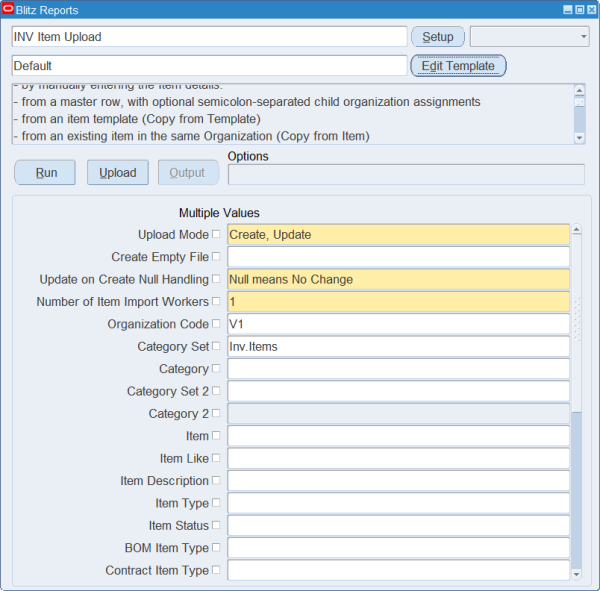Viewport: 600px width, 591px height.
Task: Check the Number of Item Import Workers checkbox
Action: [x=216, y=301]
